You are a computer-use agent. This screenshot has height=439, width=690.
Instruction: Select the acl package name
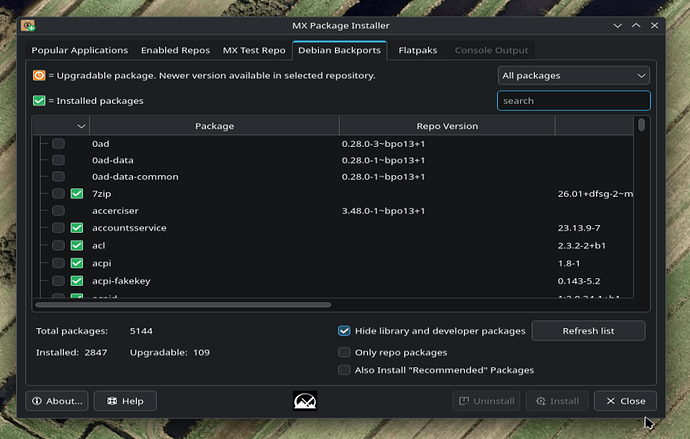click(99, 245)
